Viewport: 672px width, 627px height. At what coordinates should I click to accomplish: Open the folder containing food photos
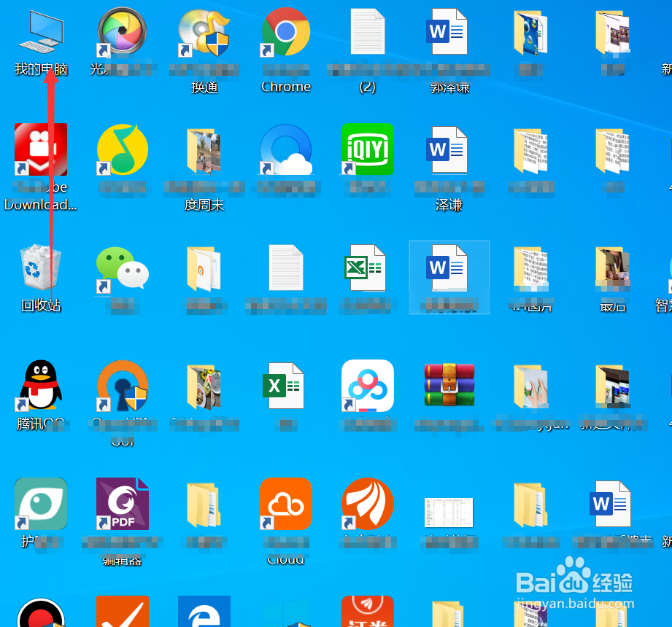[x=204, y=386]
